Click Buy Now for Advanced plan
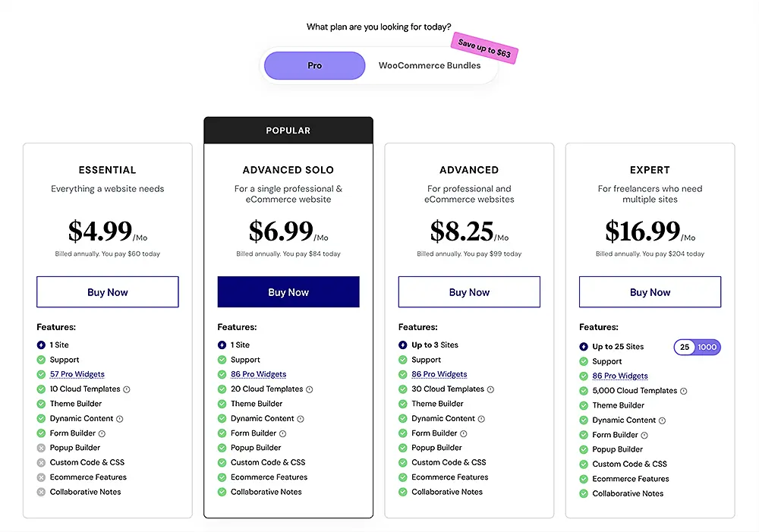This screenshot has width=759, height=532. [x=469, y=292]
